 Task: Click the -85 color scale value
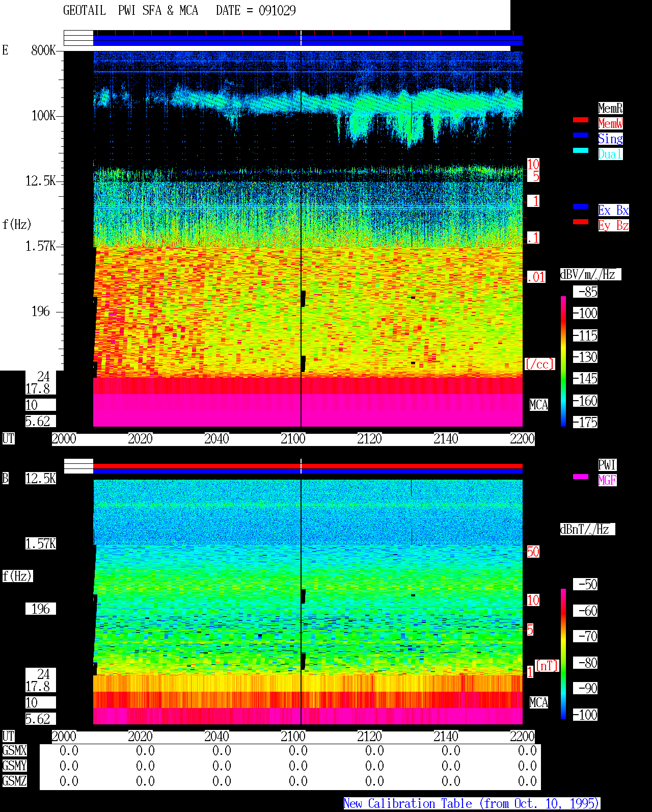pyautogui.click(x=585, y=292)
